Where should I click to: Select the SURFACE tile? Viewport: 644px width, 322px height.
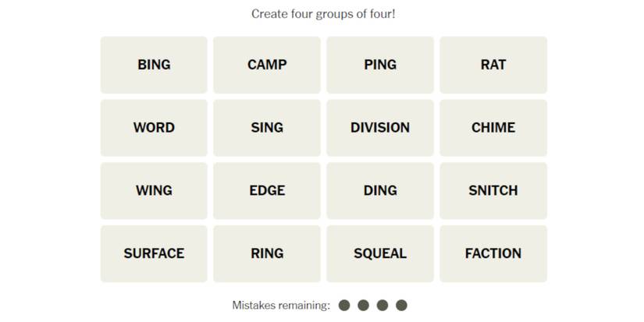[x=154, y=253]
